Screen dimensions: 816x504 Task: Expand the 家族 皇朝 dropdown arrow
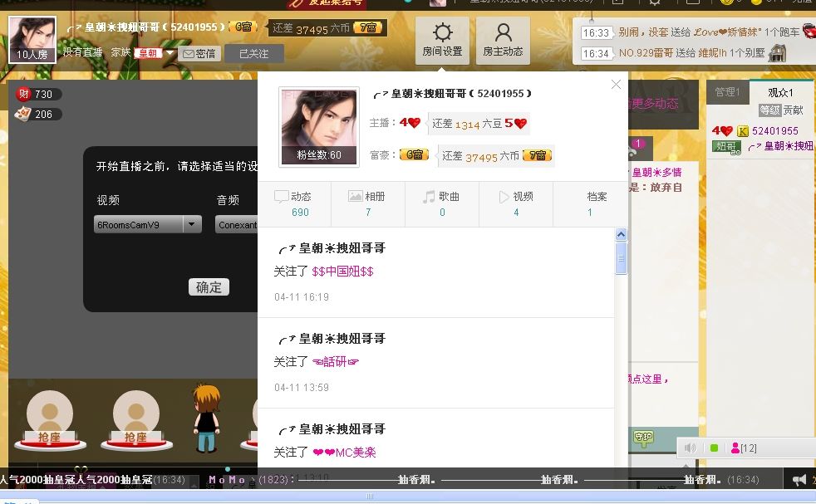(170, 53)
